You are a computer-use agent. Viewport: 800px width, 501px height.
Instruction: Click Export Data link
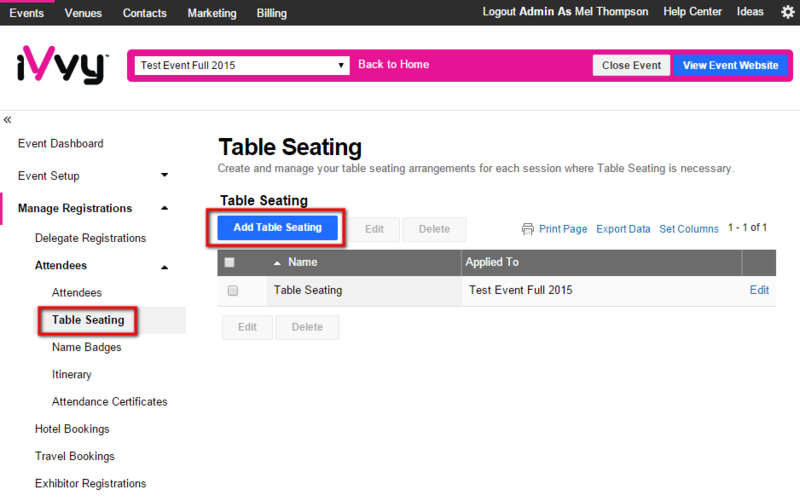point(623,229)
